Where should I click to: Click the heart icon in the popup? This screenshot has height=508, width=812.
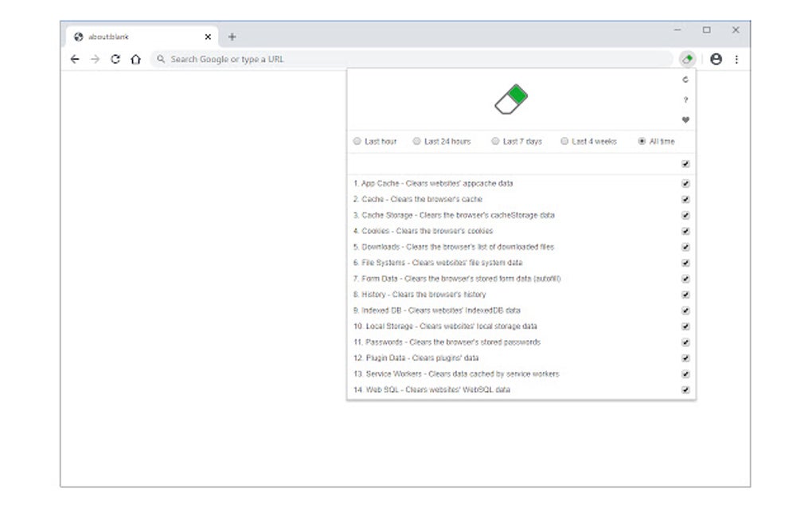pos(685,119)
